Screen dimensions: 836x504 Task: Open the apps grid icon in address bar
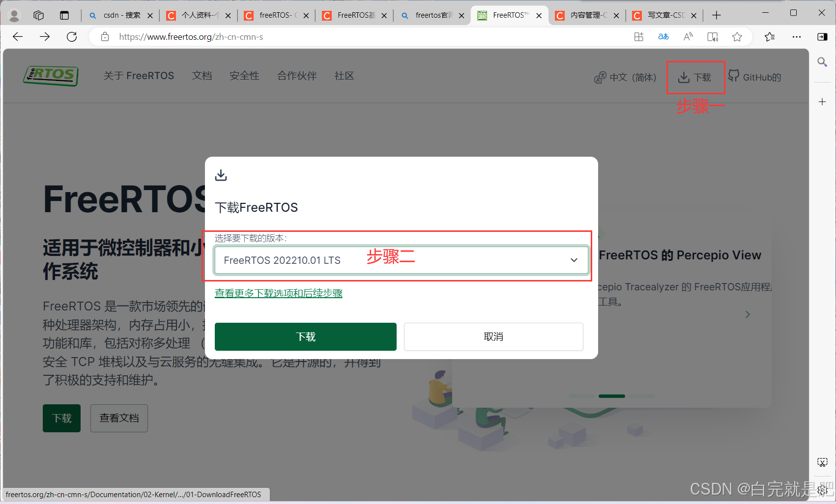click(x=638, y=37)
